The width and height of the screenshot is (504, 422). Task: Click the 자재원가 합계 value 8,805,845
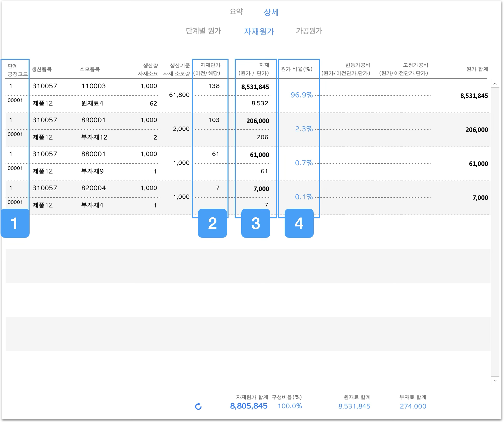click(x=249, y=406)
